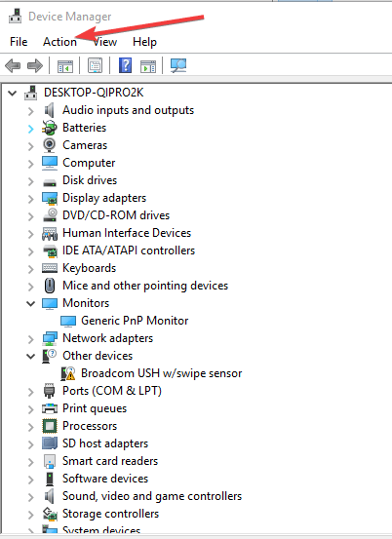Viewport: 392px width, 539px height.
Task: Open the Help menu
Action: click(144, 42)
